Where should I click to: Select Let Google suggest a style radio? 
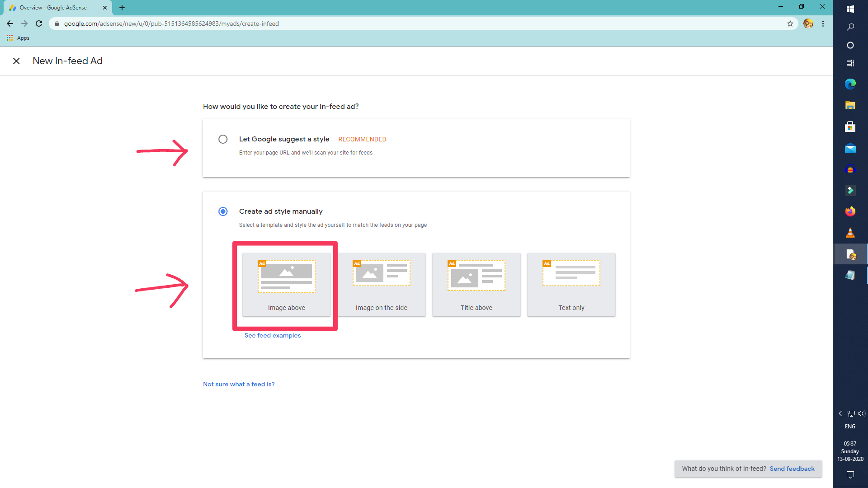click(x=223, y=139)
